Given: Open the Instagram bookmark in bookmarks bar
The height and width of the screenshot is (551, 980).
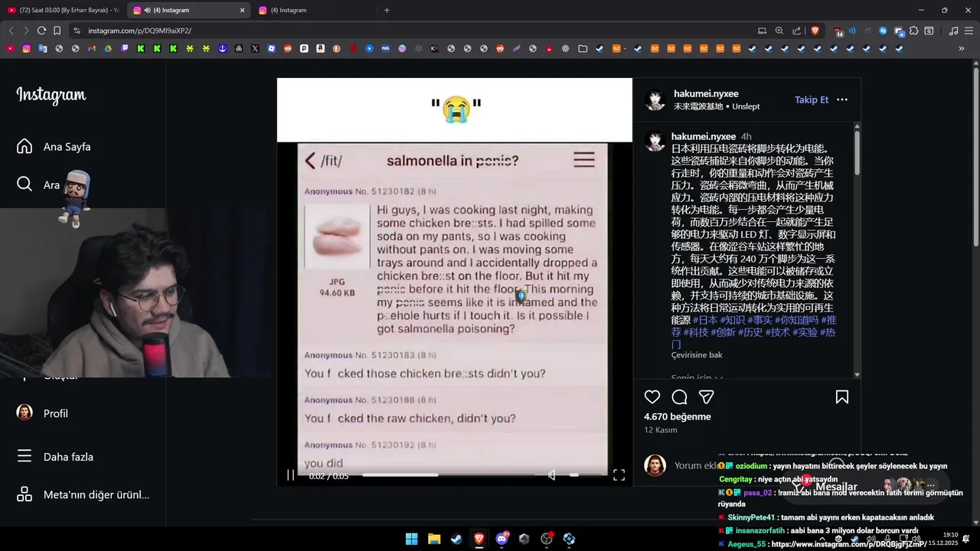Looking at the screenshot, I should pyautogui.click(x=26, y=48).
